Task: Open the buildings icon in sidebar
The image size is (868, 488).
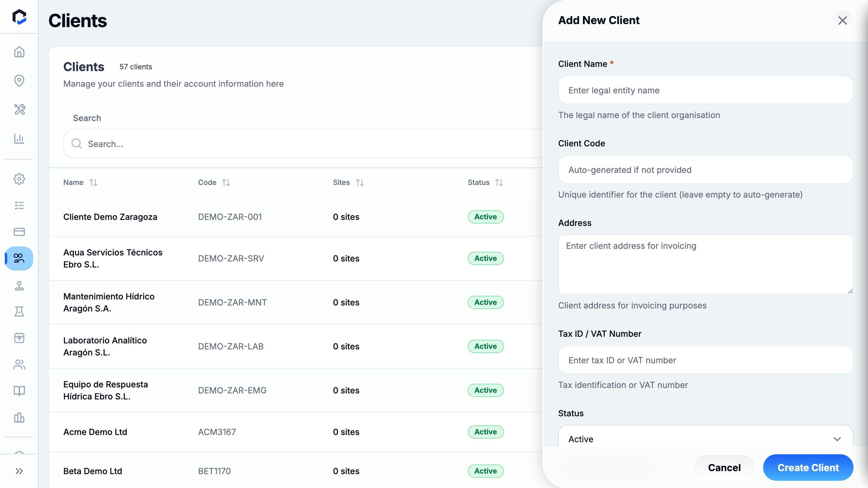Action: (19, 418)
